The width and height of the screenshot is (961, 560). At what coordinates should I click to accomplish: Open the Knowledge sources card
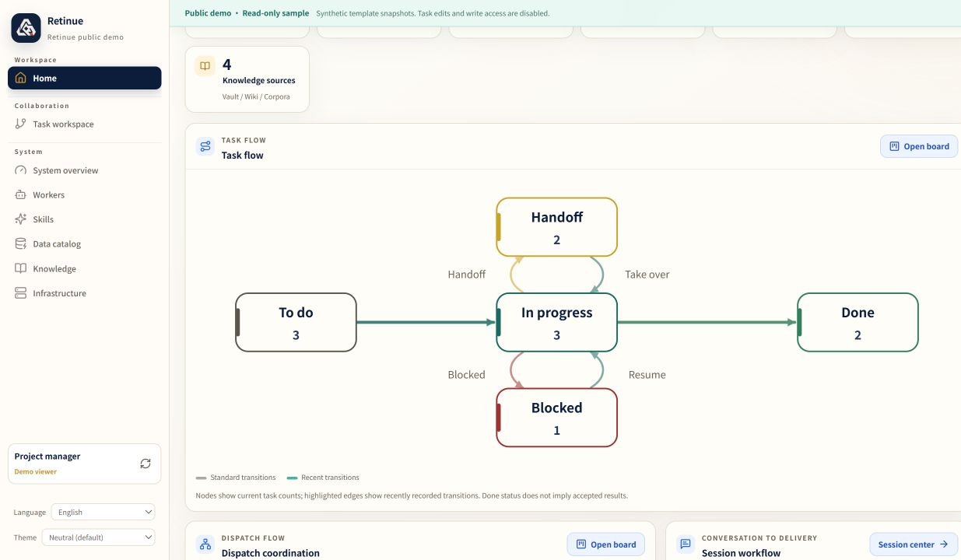[247, 79]
